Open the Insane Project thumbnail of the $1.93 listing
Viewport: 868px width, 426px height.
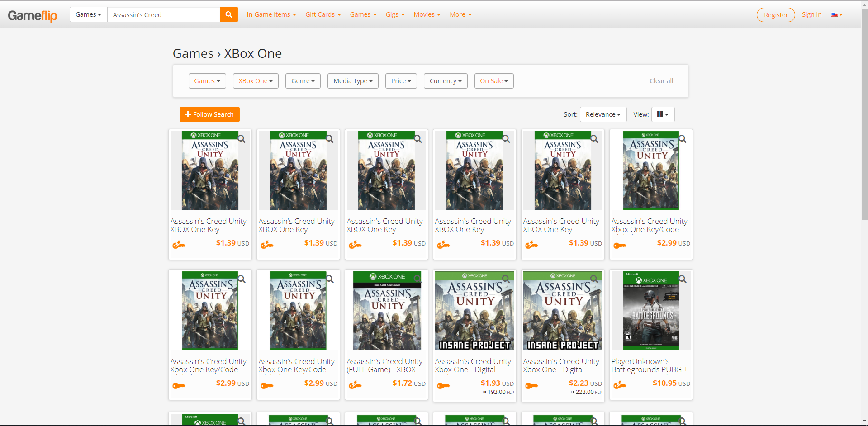[x=475, y=311]
